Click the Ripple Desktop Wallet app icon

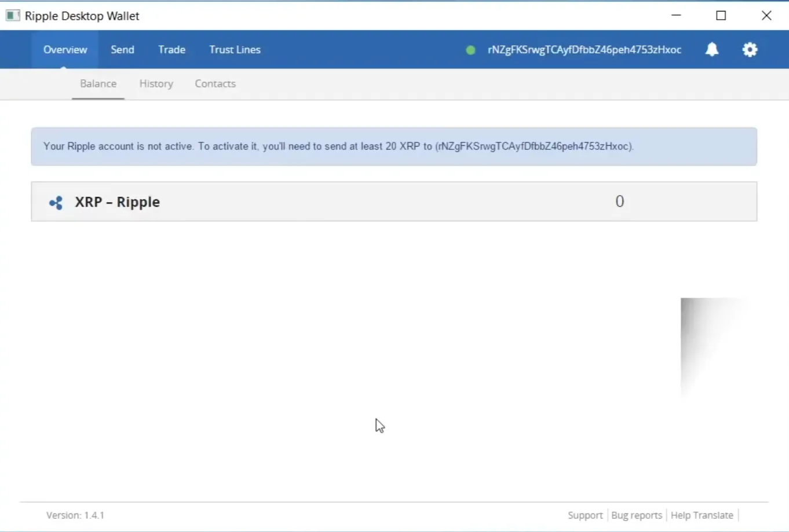pos(13,16)
